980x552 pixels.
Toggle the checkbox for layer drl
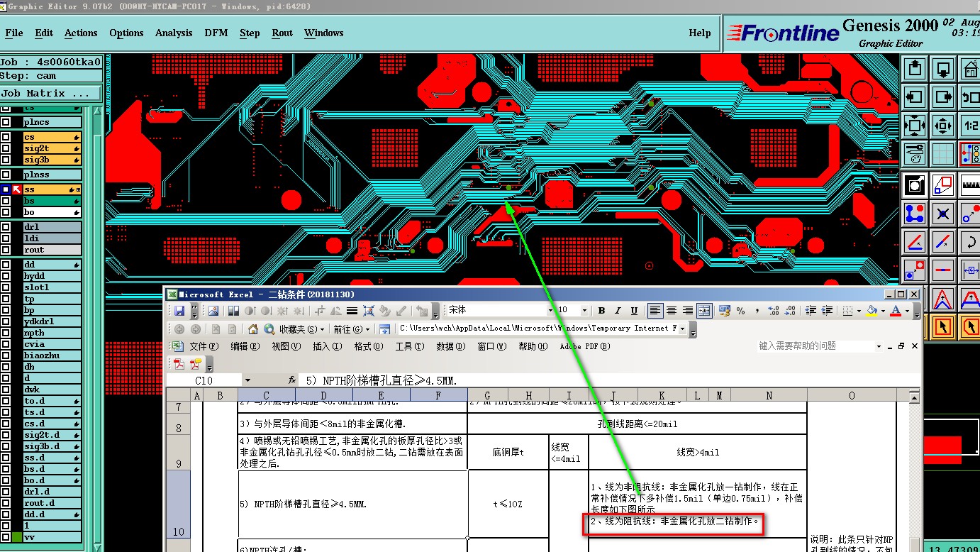tap(6, 227)
